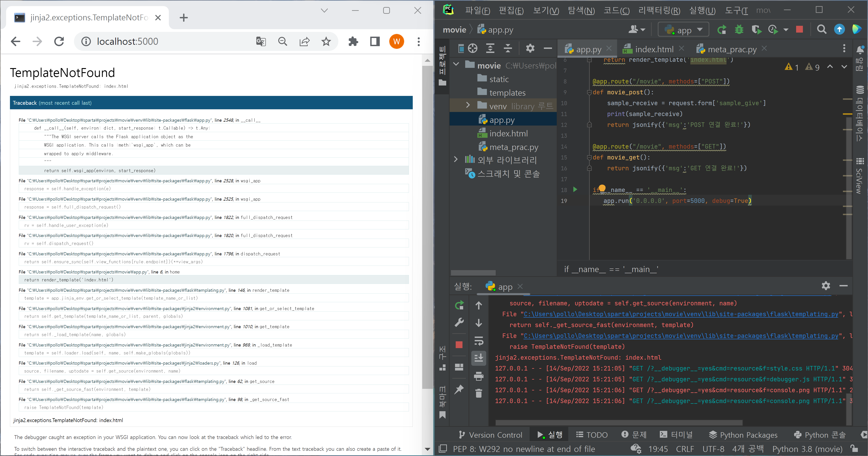The image size is (868, 456).
Task: Click the Python 3.8 (movie) interpreter selector
Action: [807, 449]
